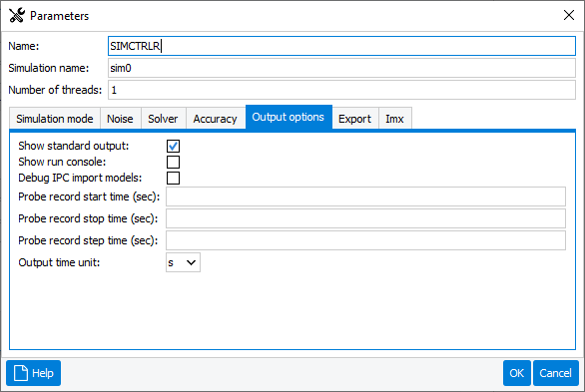
Task: Enable Show run console checkbox
Action: (x=173, y=163)
